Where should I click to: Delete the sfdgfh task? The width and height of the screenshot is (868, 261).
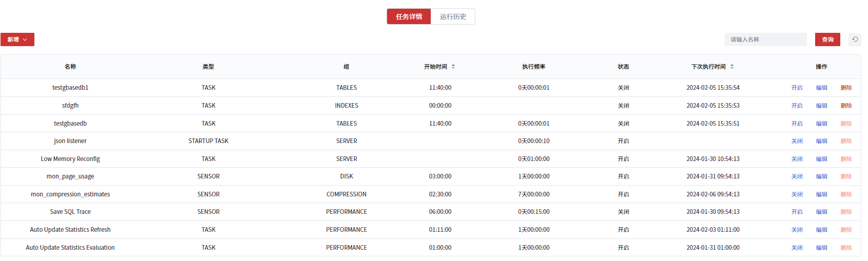coord(846,106)
